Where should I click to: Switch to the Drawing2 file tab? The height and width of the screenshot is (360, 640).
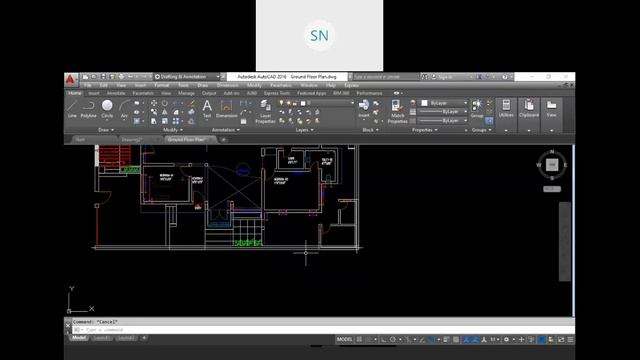tap(131, 140)
